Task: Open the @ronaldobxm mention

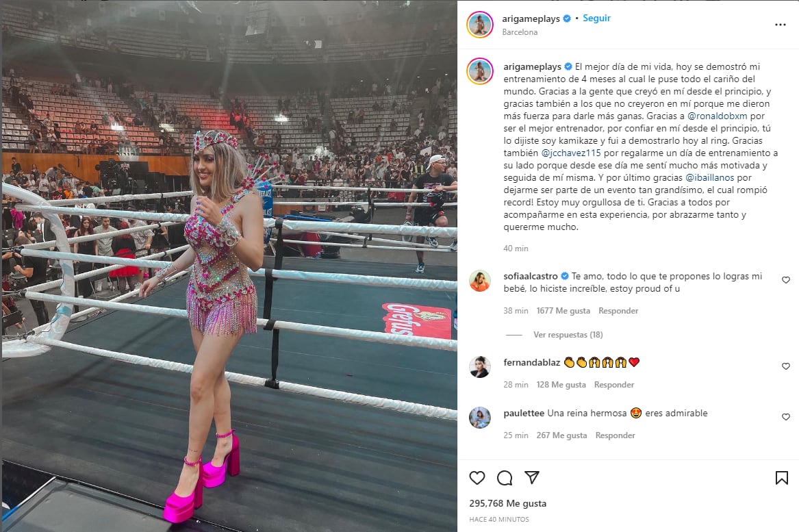Action: (717, 116)
